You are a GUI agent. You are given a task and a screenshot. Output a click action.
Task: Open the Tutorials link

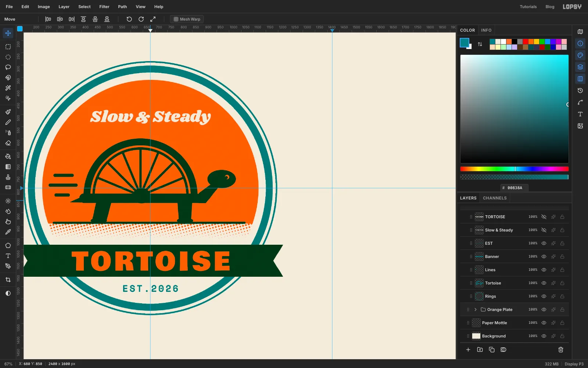click(528, 7)
